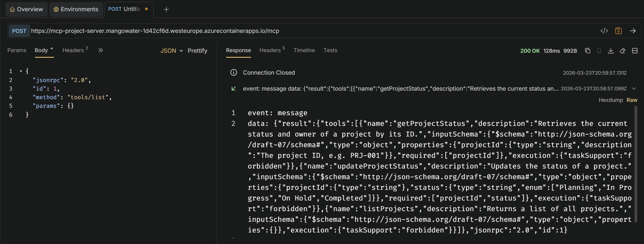Open a new tab with the plus icon
The width and height of the screenshot is (644, 244).
(x=166, y=9)
